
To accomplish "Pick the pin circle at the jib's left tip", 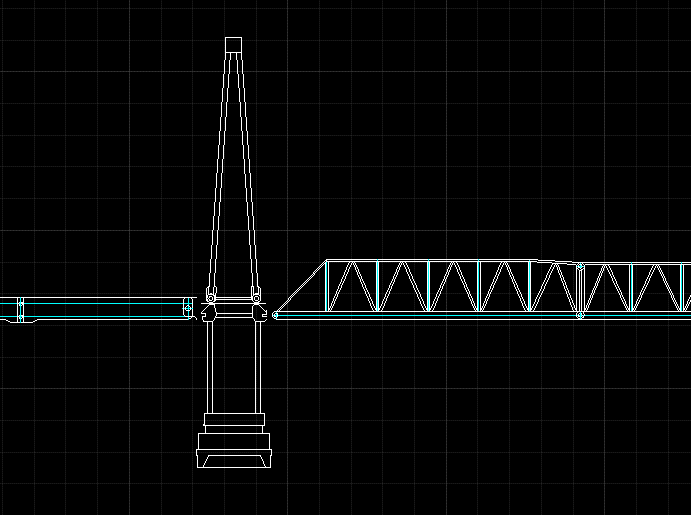I will tap(275, 315).
